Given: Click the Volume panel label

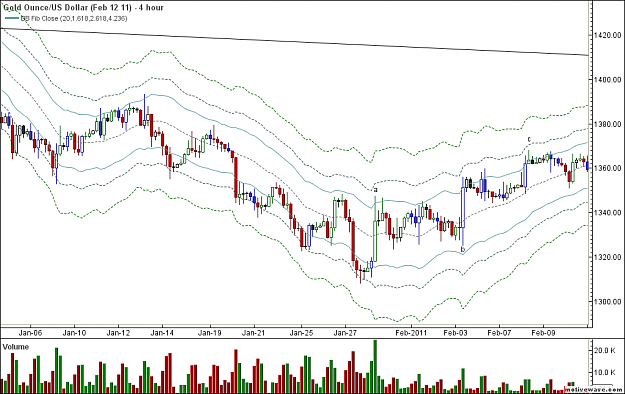Looking at the screenshot, I should point(16,347).
